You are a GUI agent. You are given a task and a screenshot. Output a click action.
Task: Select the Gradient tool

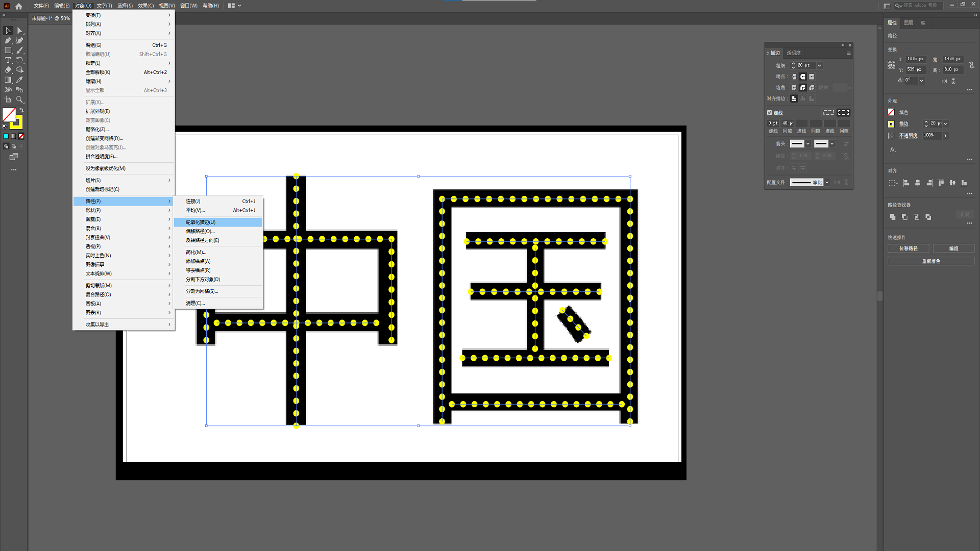tap(8, 80)
